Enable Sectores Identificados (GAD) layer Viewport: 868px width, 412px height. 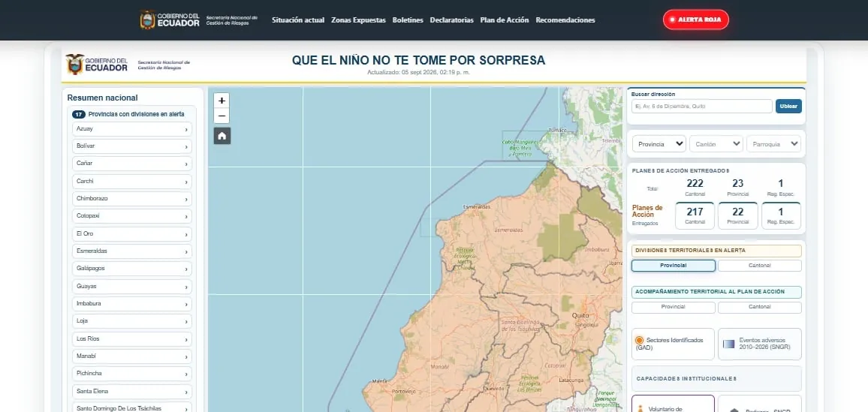[x=673, y=344]
